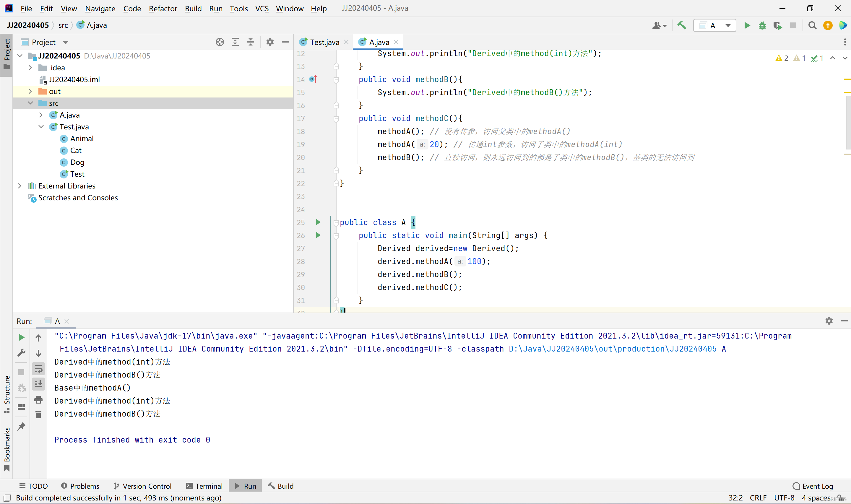Image resolution: width=851 pixels, height=504 pixels.
Task: Switch to the Test.java editor tab
Action: pyautogui.click(x=324, y=42)
